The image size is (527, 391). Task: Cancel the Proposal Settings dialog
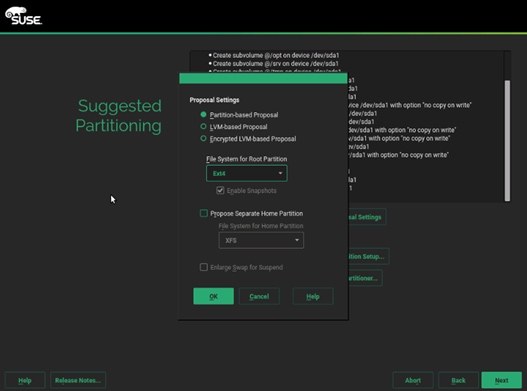(x=259, y=296)
